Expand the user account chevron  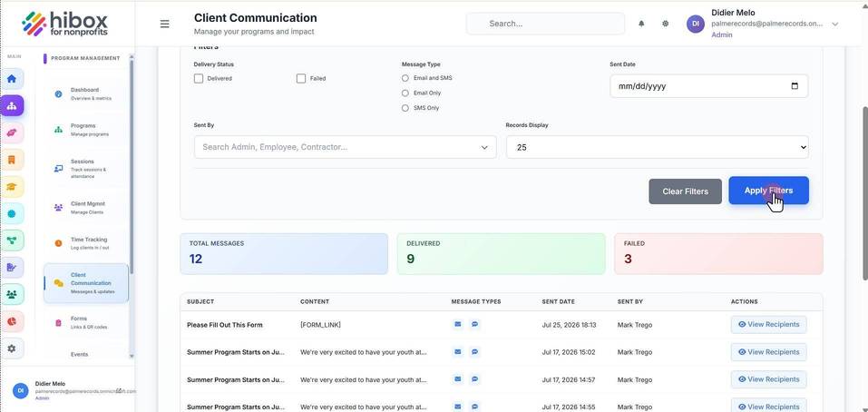835,24
